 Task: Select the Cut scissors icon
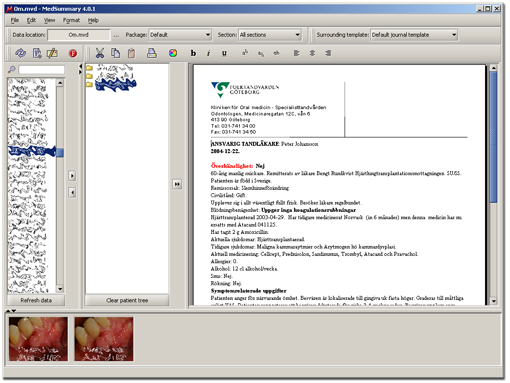[100, 53]
